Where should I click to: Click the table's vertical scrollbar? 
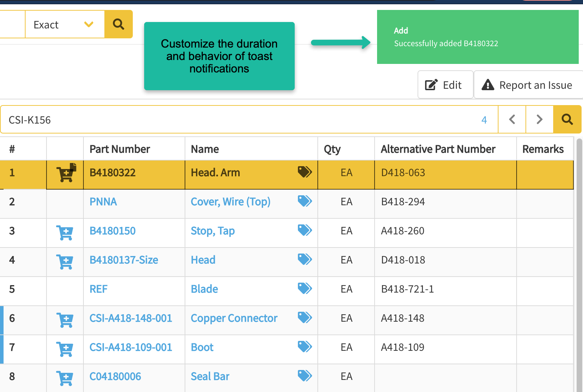(x=579, y=249)
